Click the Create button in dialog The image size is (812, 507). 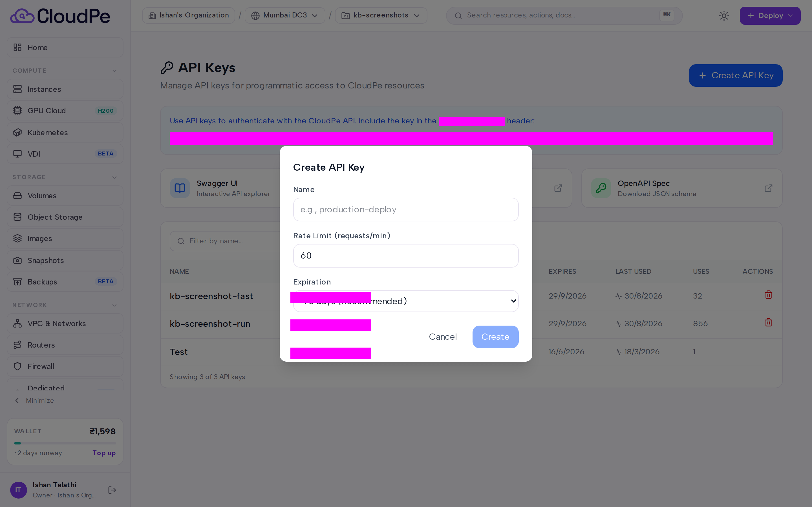pos(495,337)
